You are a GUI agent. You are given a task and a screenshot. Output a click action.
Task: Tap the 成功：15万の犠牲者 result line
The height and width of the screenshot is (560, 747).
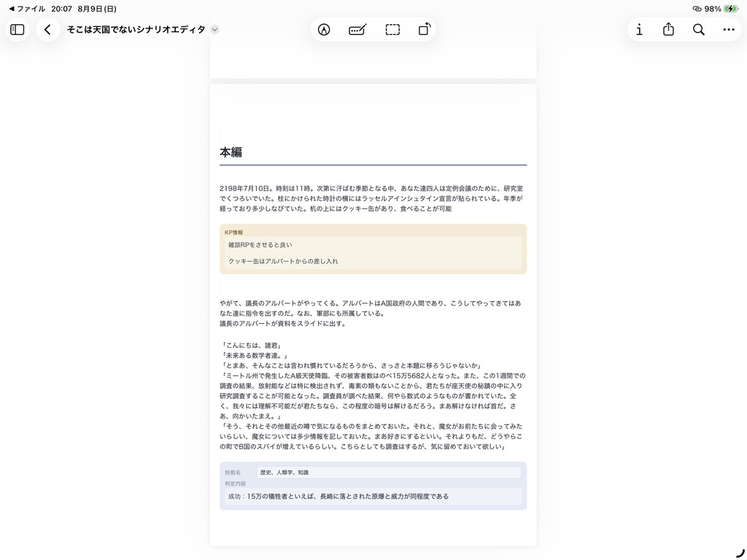point(373,496)
